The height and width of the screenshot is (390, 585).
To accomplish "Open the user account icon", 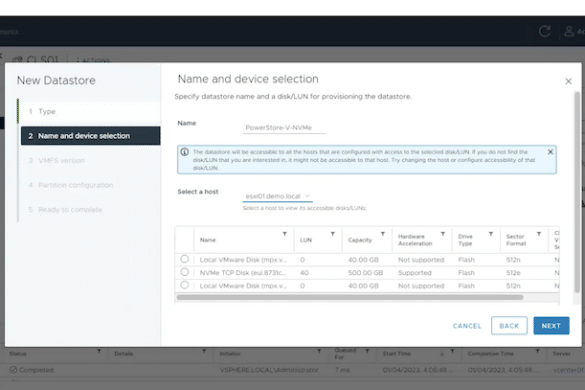I will [x=569, y=31].
